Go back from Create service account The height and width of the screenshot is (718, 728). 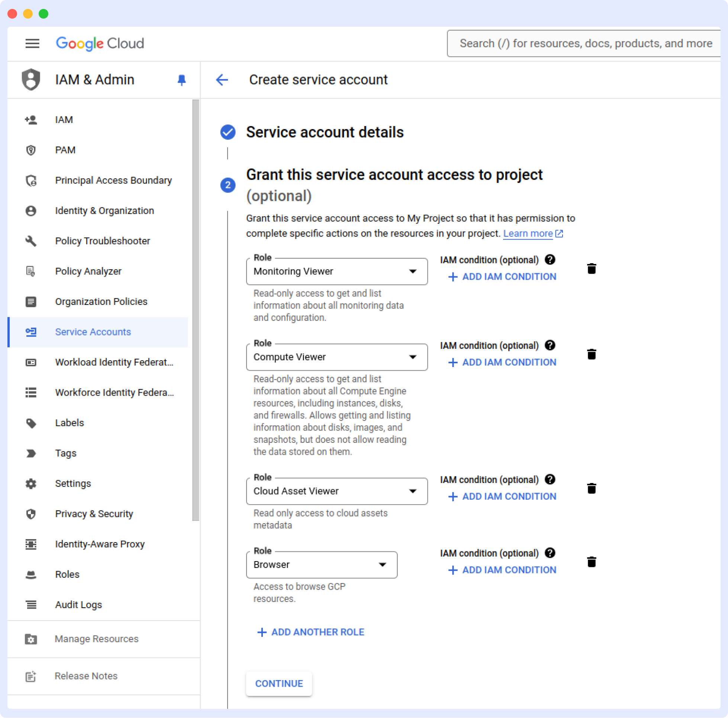pyautogui.click(x=222, y=80)
